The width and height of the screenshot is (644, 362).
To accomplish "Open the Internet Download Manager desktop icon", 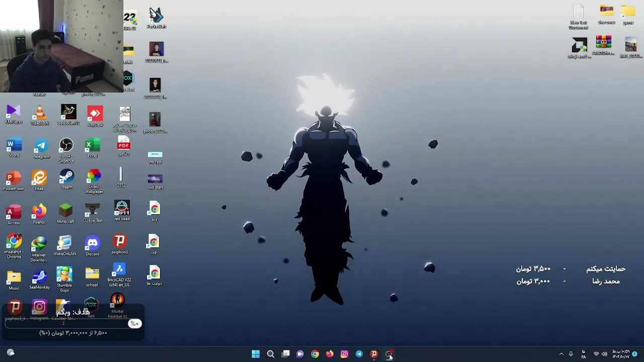I will 39,249.
